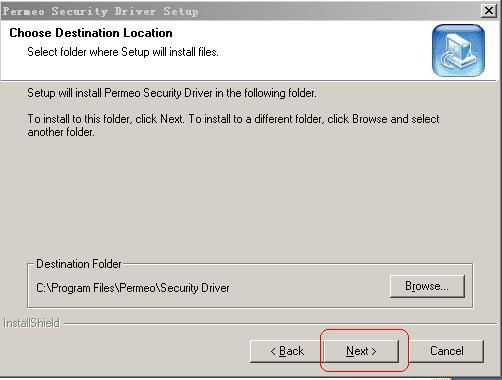Click the InstallShield branding label
Image resolution: width=502 pixels, height=380 pixels.
[31, 323]
